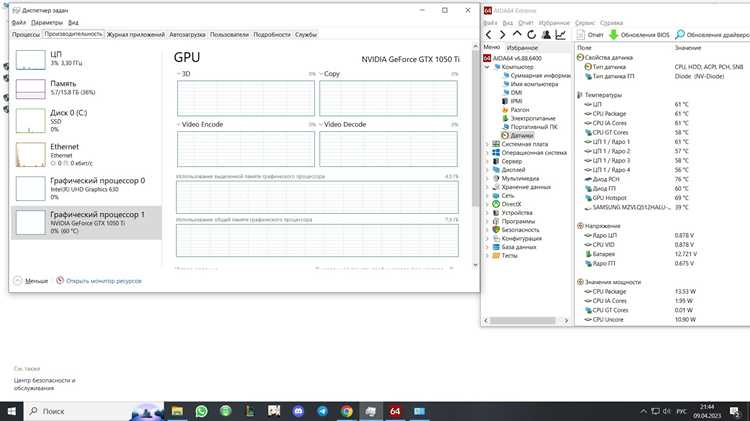Select the IPMI tree item
750x421 pixels.
(516, 101)
